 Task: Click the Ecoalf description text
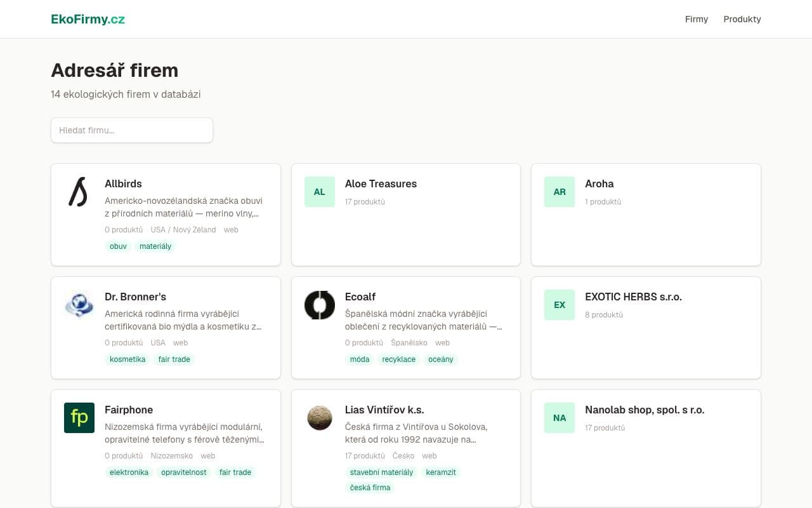tap(424, 320)
